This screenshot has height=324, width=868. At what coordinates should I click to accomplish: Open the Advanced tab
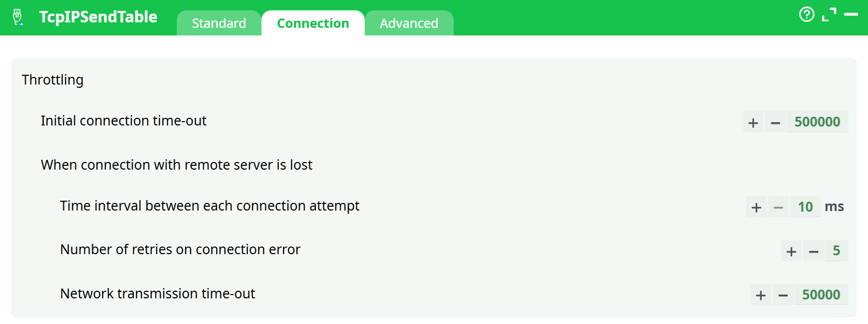tap(409, 23)
